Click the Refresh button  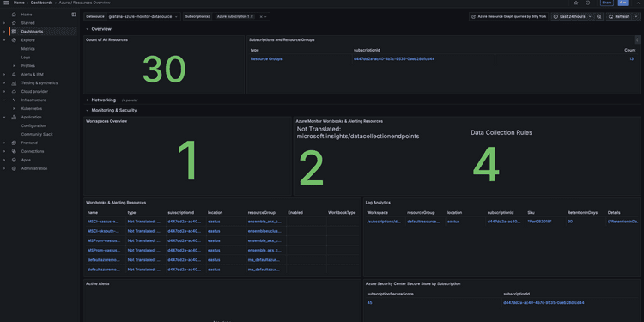pyautogui.click(x=619, y=17)
